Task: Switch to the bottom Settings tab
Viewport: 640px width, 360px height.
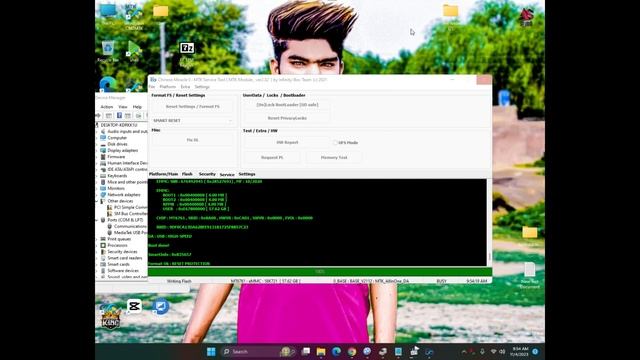Action: coord(247,174)
